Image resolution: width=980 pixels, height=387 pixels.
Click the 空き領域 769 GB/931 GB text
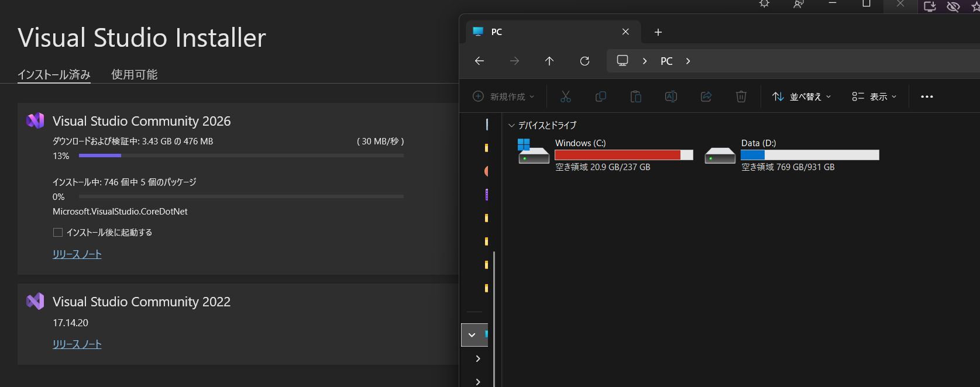coord(788,167)
